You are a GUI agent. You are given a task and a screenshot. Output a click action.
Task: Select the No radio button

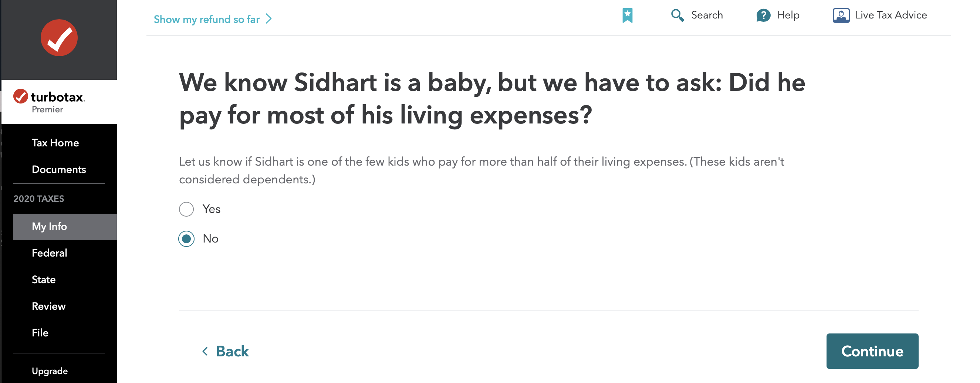click(186, 239)
